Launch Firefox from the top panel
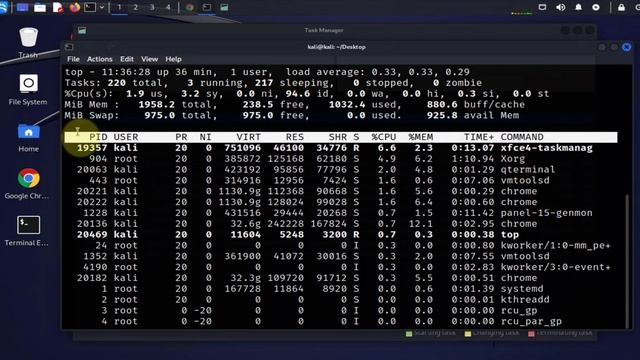Viewport: 640px width, 360px height. point(75,7)
